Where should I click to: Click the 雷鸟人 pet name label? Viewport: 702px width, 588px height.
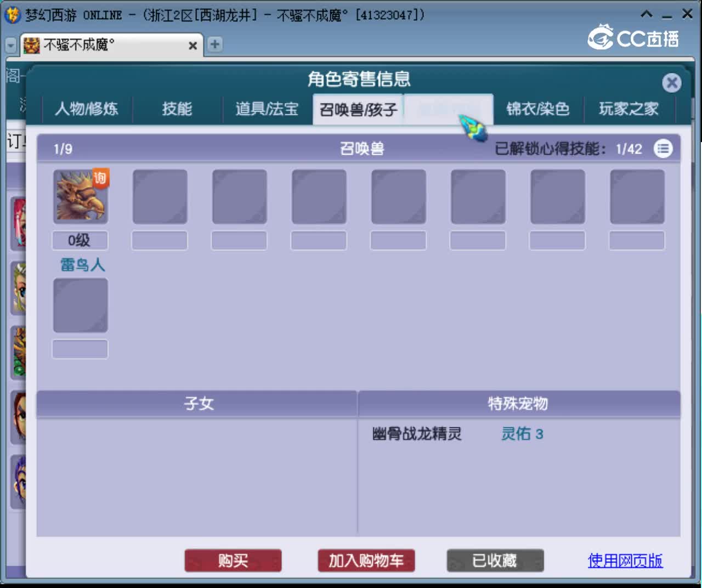point(82,265)
